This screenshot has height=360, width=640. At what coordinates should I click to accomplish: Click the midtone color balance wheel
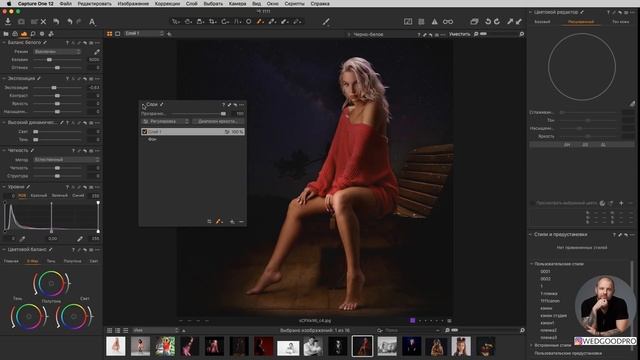(51, 283)
